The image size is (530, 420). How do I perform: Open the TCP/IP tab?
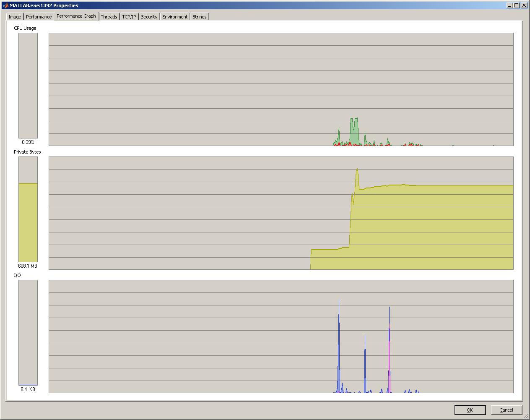tap(129, 17)
